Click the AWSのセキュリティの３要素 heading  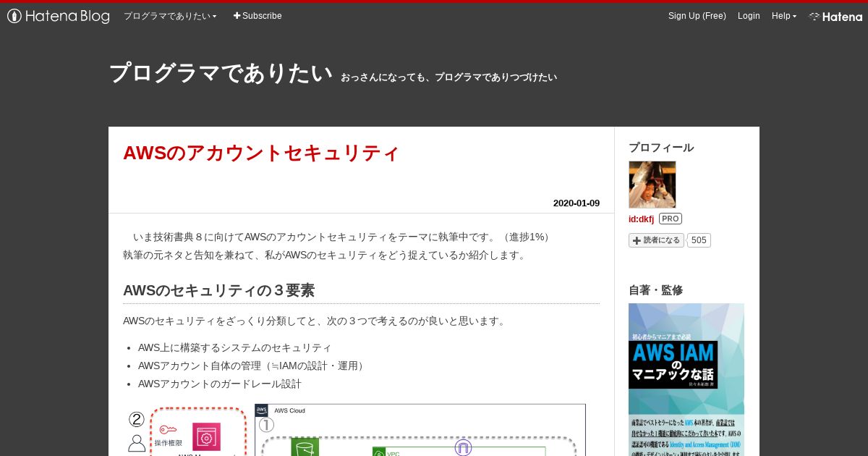tap(218, 290)
